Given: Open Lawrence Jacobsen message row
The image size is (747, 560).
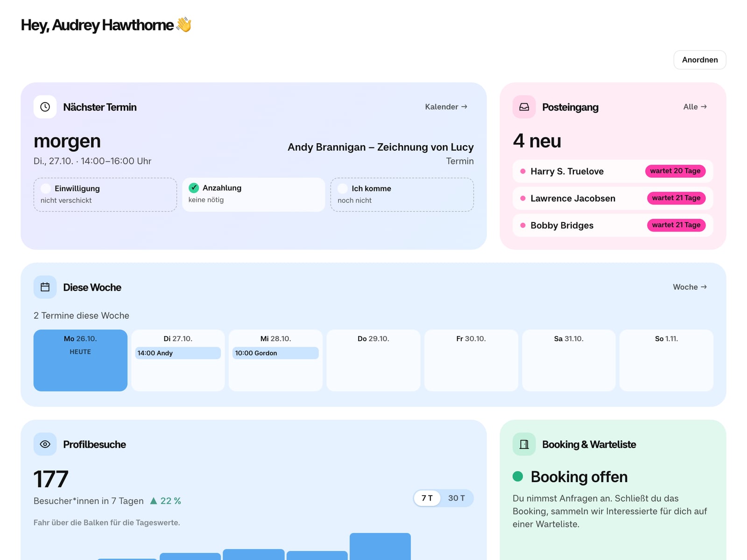Looking at the screenshot, I should [x=613, y=198].
